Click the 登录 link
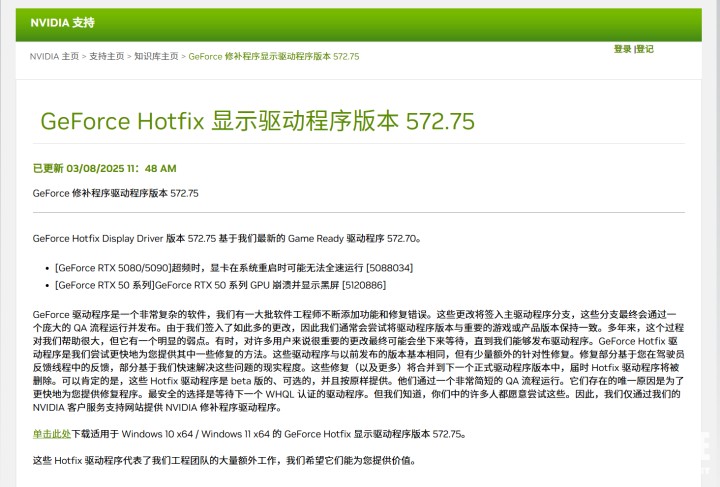This screenshot has height=487, width=720. [623, 49]
